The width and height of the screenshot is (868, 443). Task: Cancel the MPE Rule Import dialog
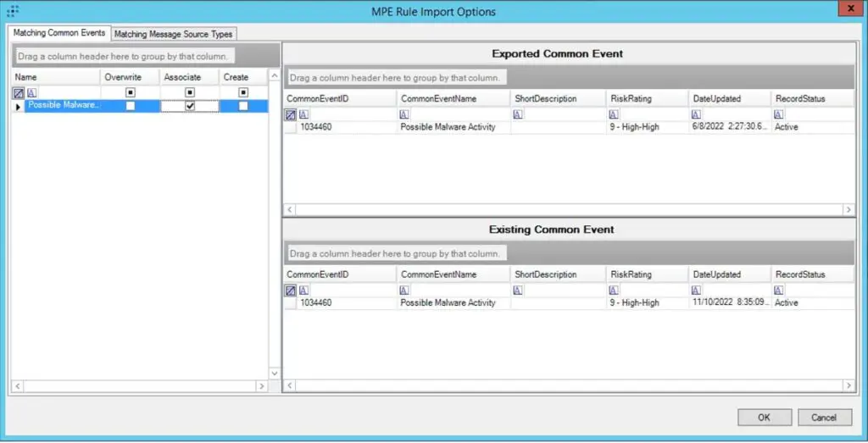tap(824, 418)
